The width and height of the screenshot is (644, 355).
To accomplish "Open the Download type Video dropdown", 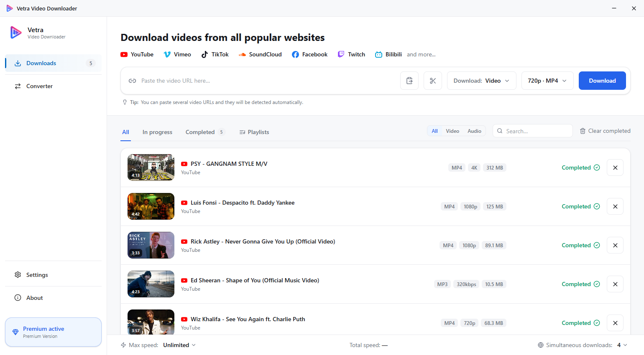I will point(482,81).
